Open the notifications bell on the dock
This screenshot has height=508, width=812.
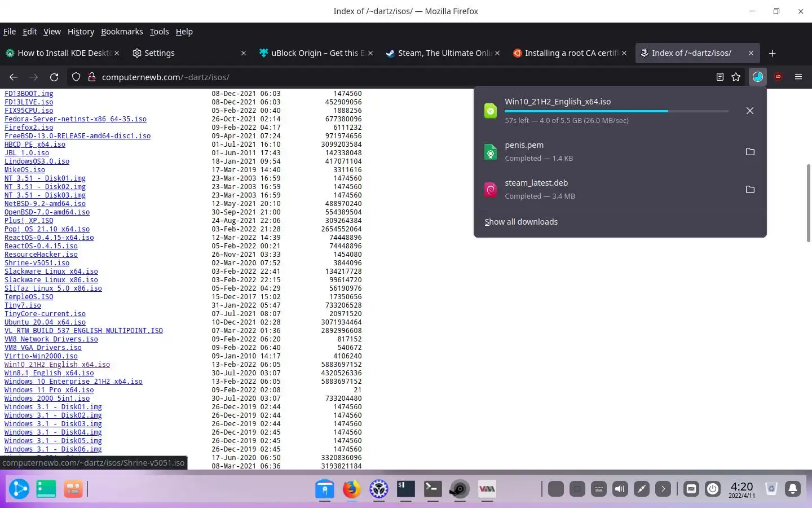(793, 489)
